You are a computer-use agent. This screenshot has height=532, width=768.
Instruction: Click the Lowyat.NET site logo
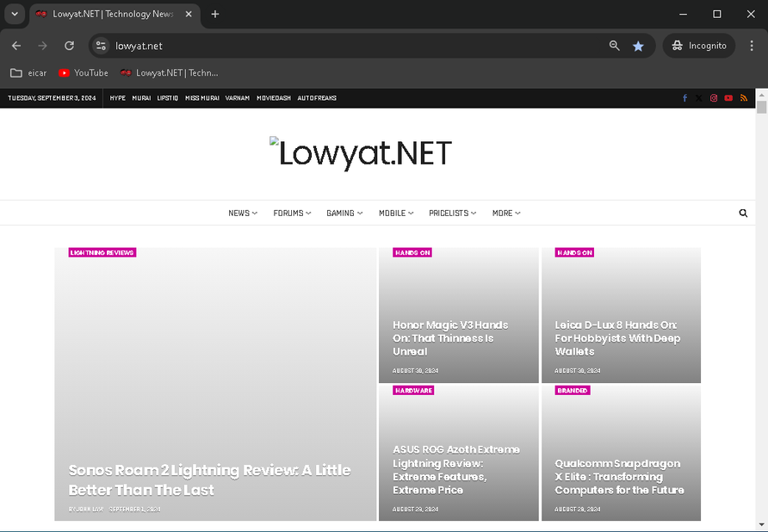(x=361, y=153)
